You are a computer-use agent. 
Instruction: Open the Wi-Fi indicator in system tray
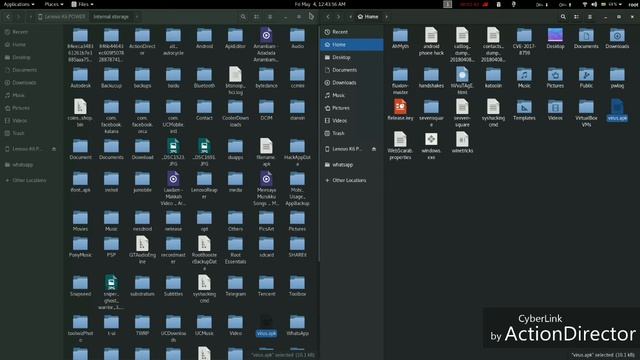[x=584, y=4]
